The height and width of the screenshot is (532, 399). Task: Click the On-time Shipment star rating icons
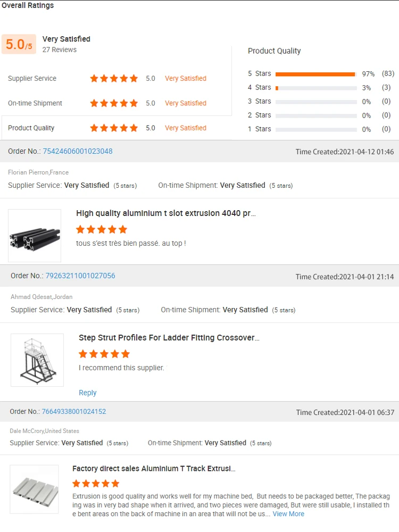(x=114, y=103)
